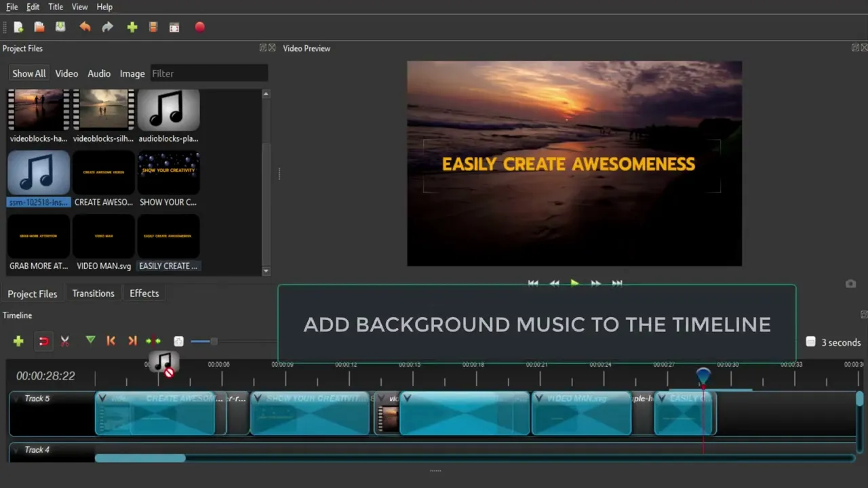
Task: Jump to start of the video preview
Action: [x=533, y=283]
